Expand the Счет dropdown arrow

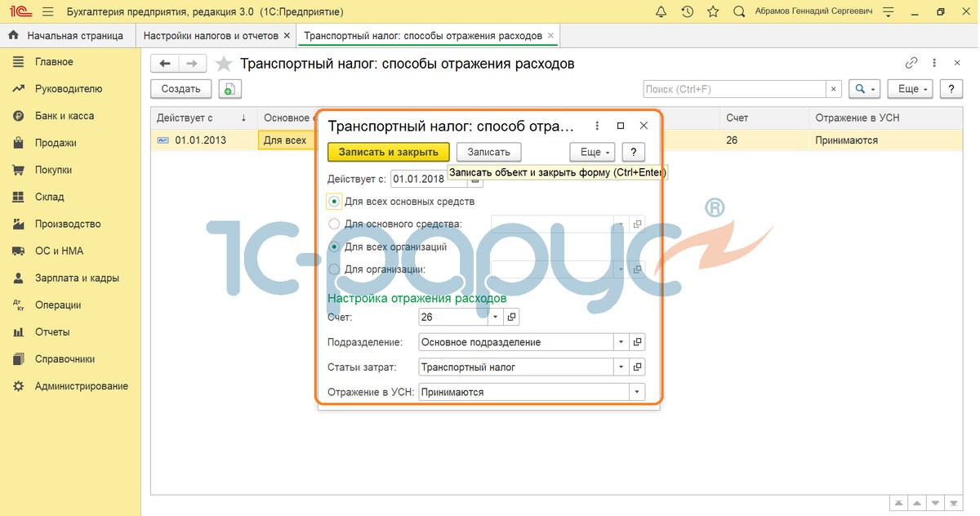[x=495, y=317]
